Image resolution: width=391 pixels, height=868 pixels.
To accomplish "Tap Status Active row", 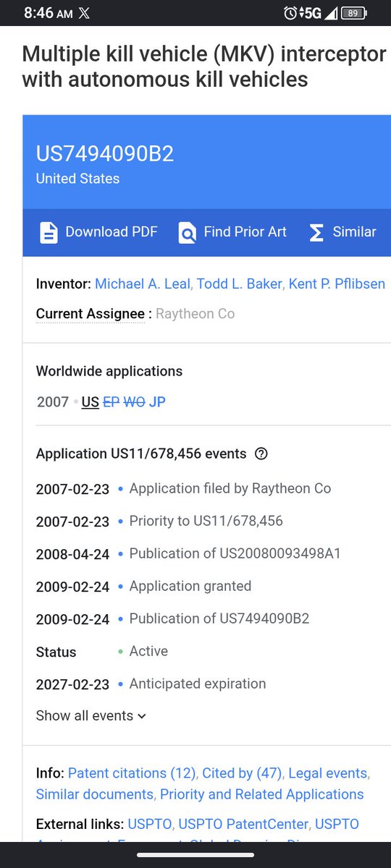I will (102, 652).
